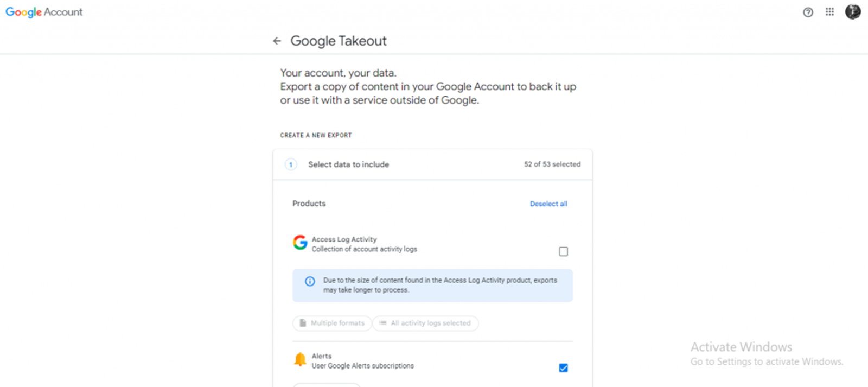Click the back arrow beside Google Takeout

pos(277,41)
